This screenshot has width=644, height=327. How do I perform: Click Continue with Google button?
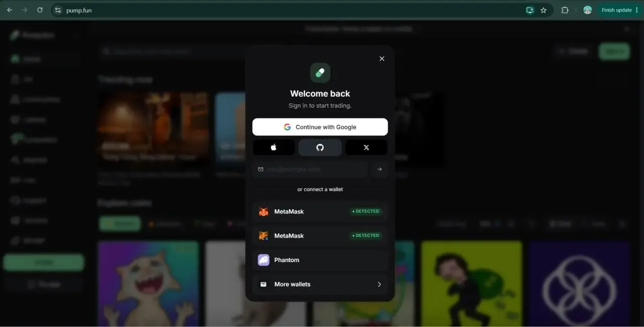pos(320,127)
